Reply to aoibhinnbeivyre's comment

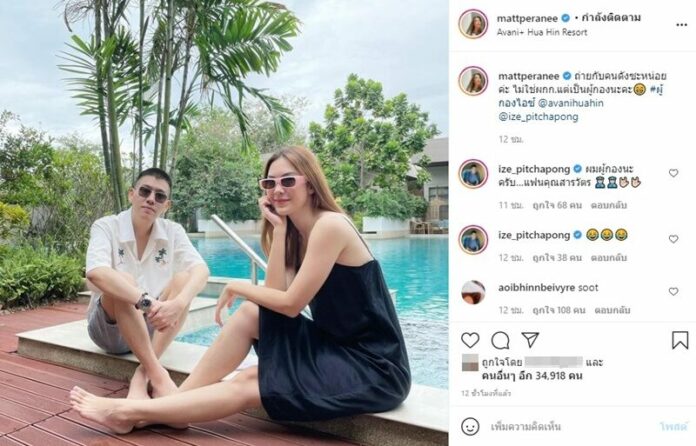coord(612,310)
